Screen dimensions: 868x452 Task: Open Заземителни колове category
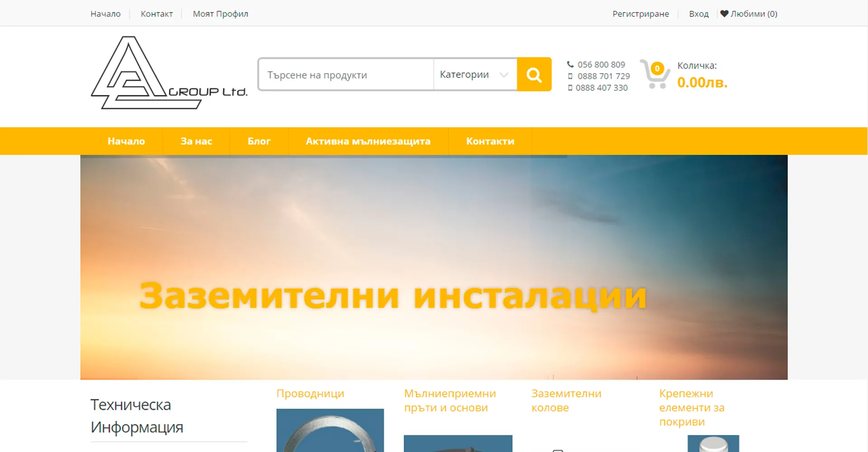pos(566,400)
